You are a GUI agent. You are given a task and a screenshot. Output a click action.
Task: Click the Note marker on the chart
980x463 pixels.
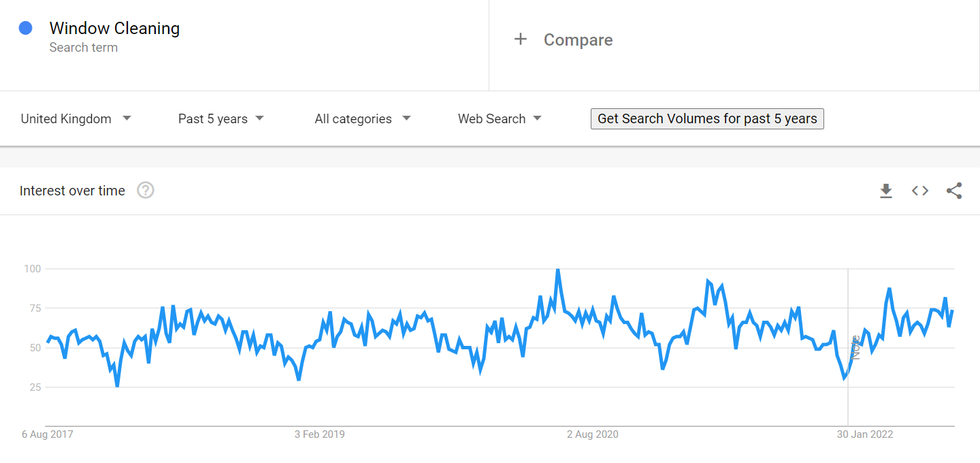pyautogui.click(x=855, y=347)
